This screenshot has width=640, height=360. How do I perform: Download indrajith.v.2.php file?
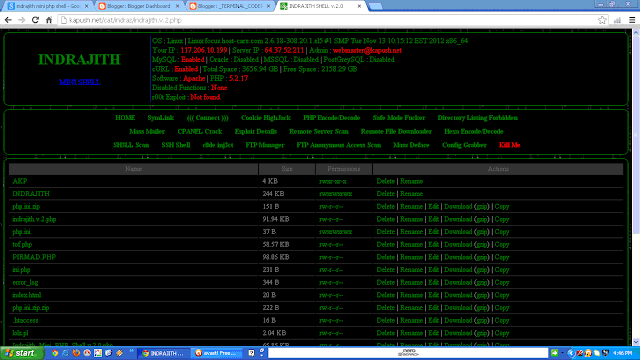[x=458, y=219]
